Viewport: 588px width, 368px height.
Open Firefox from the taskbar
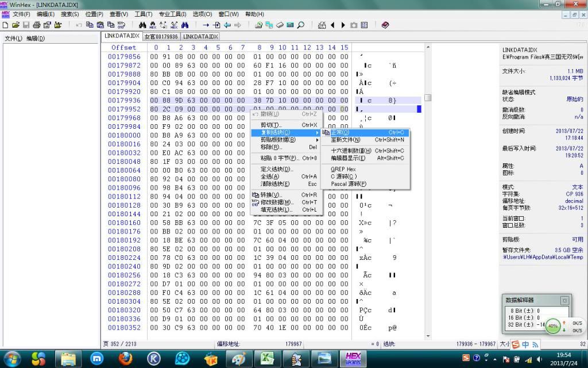pos(126,359)
